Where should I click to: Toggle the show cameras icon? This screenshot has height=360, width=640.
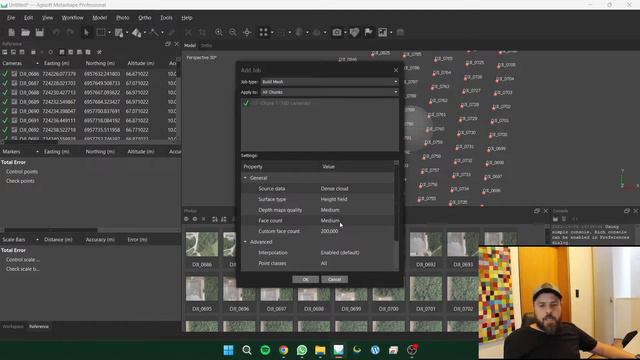336,32
